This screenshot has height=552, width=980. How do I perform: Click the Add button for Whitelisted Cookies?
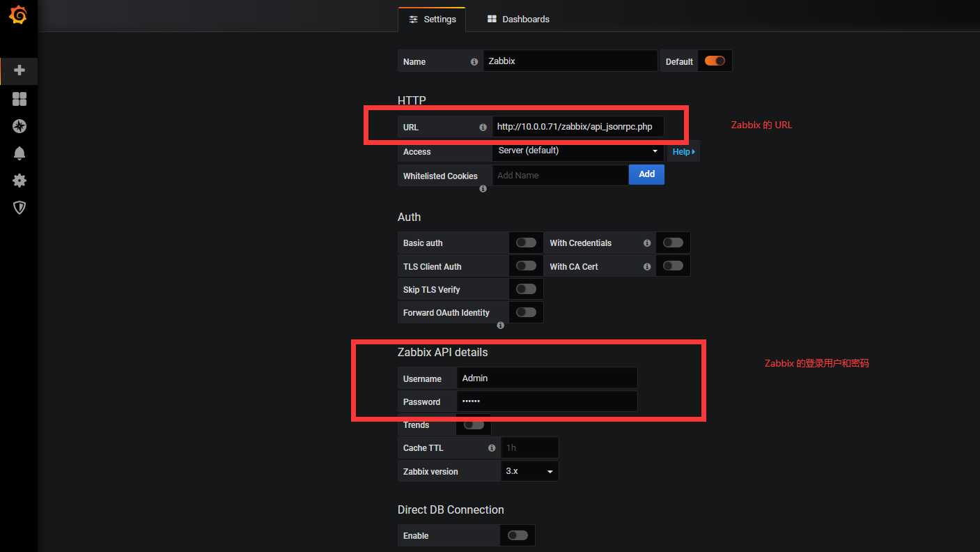[646, 174]
